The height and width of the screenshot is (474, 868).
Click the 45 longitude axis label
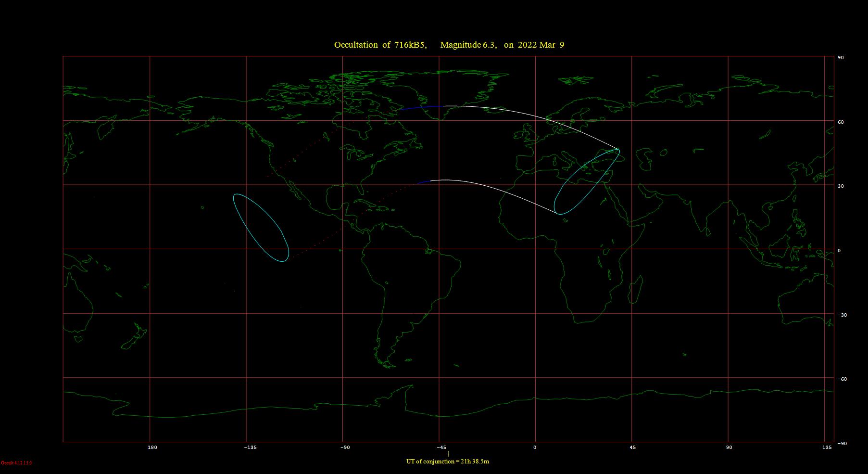pyautogui.click(x=633, y=448)
